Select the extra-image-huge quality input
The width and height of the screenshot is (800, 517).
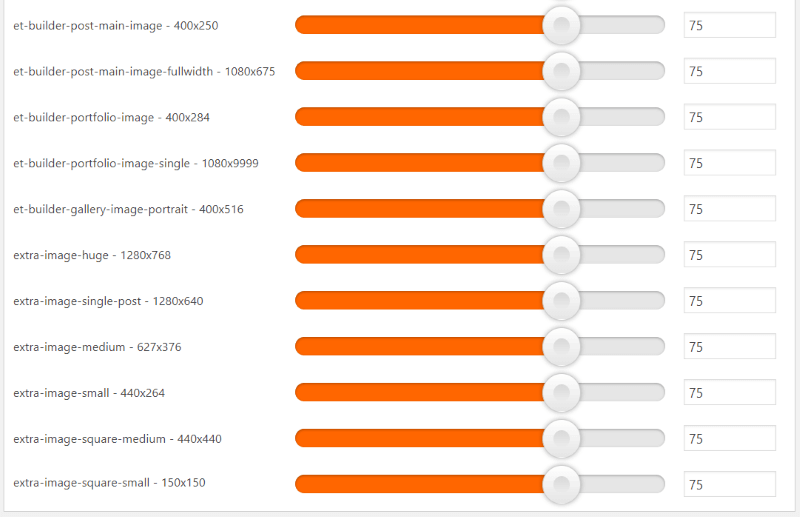[x=729, y=255]
